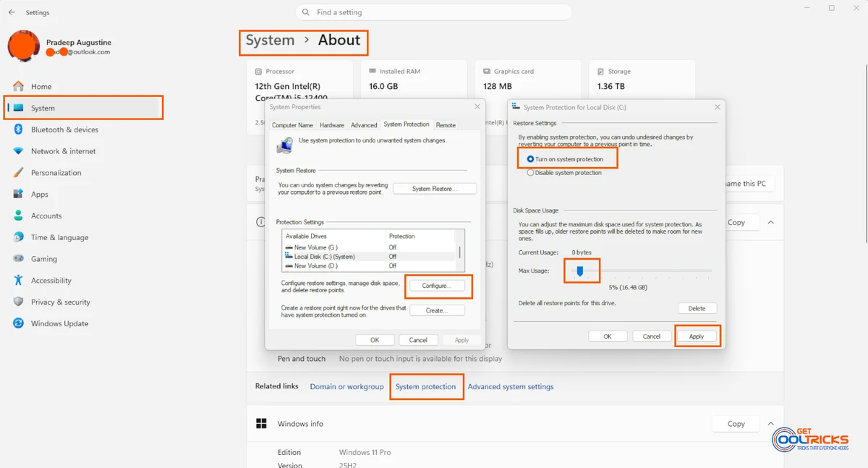Close the System Properties dialog
Image resolution: width=868 pixels, height=468 pixels.
477,107
